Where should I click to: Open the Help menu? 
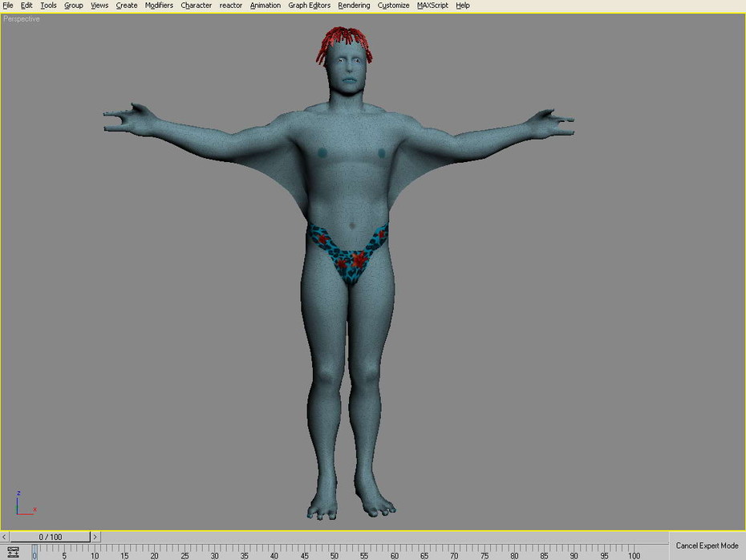coord(463,6)
